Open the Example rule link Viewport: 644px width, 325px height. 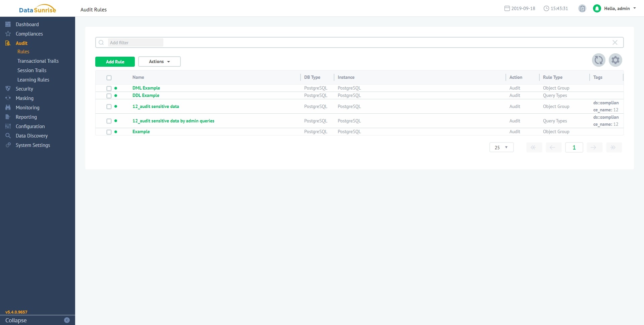click(x=141, y=131)
